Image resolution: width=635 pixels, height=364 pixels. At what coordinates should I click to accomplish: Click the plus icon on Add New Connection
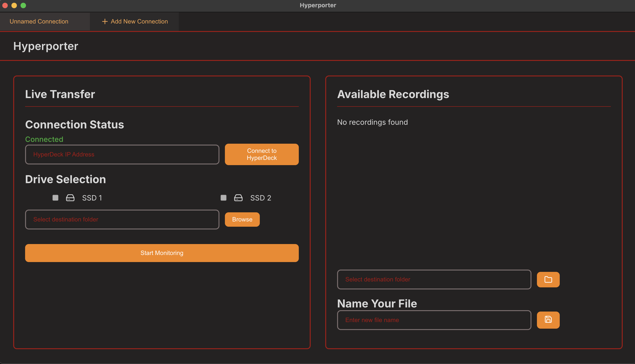105,21
